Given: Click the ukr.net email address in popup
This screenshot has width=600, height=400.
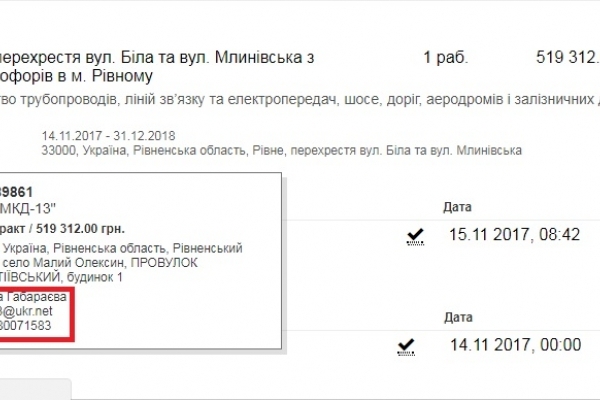Looking at the screenshot, I should tap(26, 310).
